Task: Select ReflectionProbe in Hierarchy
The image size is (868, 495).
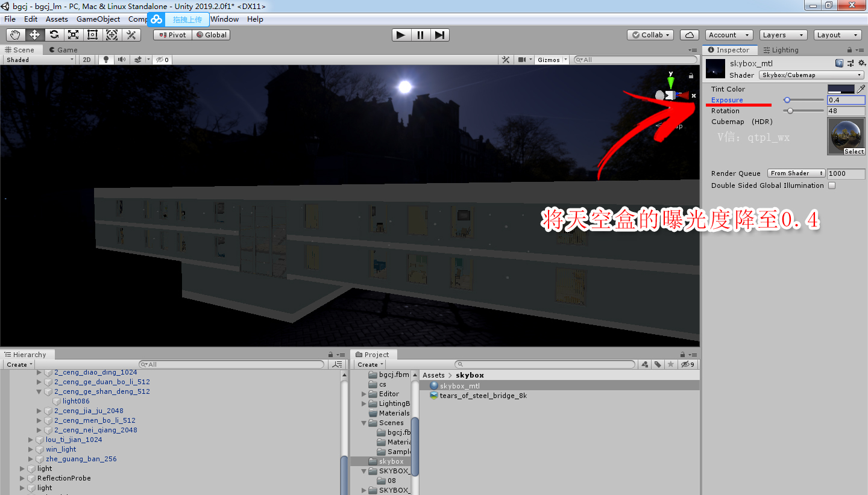Action: coord(64,478)
